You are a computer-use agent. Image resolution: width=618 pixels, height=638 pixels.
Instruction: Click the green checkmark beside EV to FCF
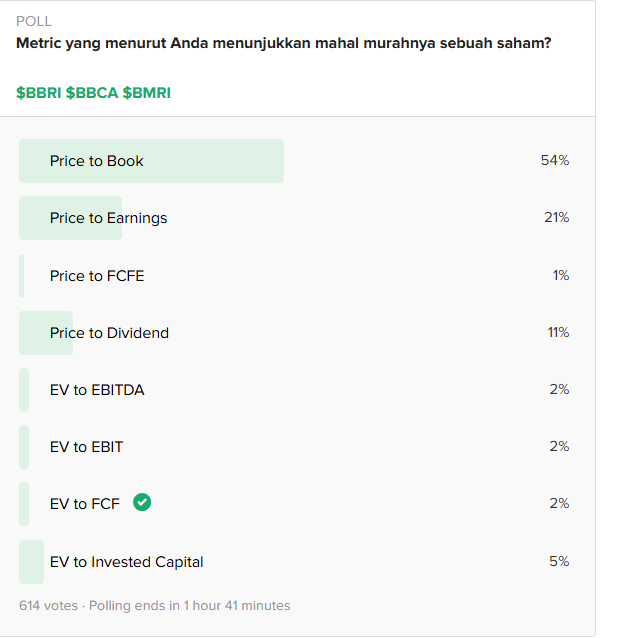point(142,502)
